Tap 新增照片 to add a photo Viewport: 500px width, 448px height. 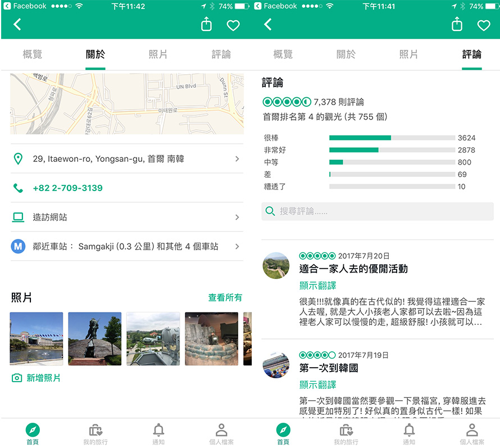(43, 378)
